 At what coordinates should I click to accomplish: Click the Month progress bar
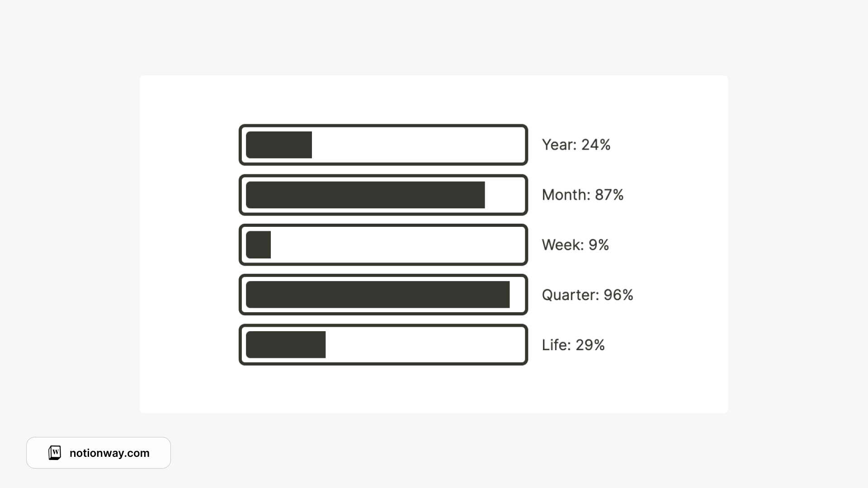[x=383, y=195]
